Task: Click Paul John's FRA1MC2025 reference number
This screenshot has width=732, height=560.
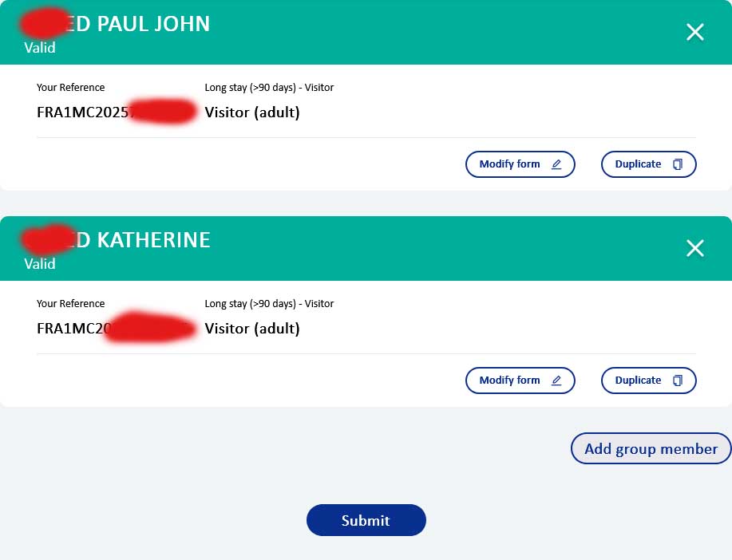Action: [83, 112]
